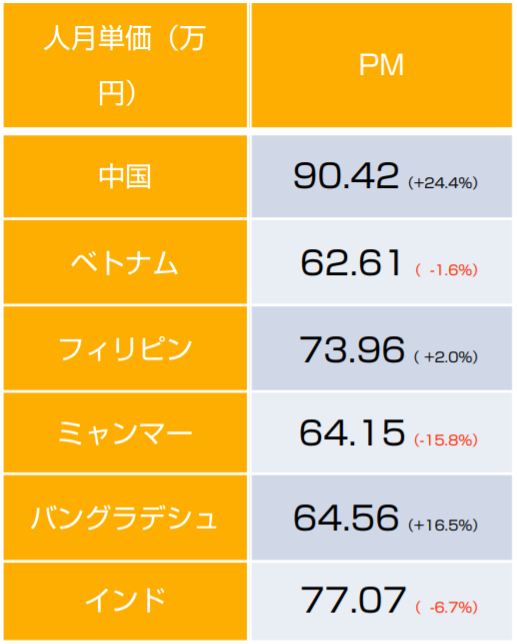
Task: Click the +16.5% change figure
Action: click(443, 525)
